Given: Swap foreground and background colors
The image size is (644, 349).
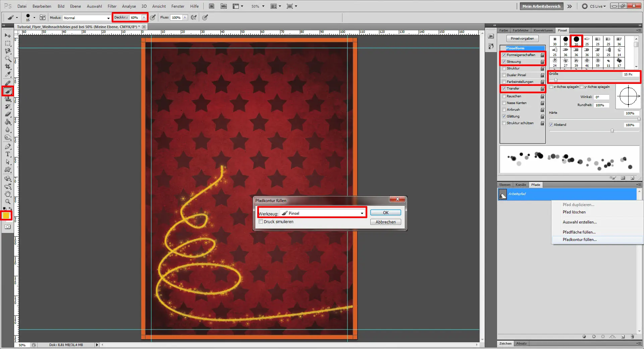Looking at the screenshot, I should (x=10, y=209).
